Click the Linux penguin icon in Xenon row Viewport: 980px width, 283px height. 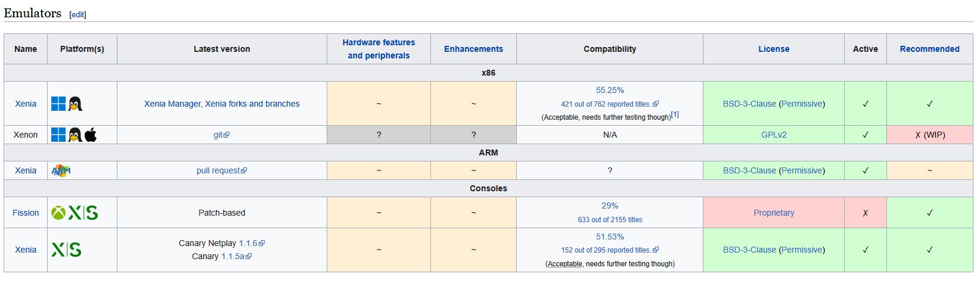pyautogui.click(x=75, y=135)
